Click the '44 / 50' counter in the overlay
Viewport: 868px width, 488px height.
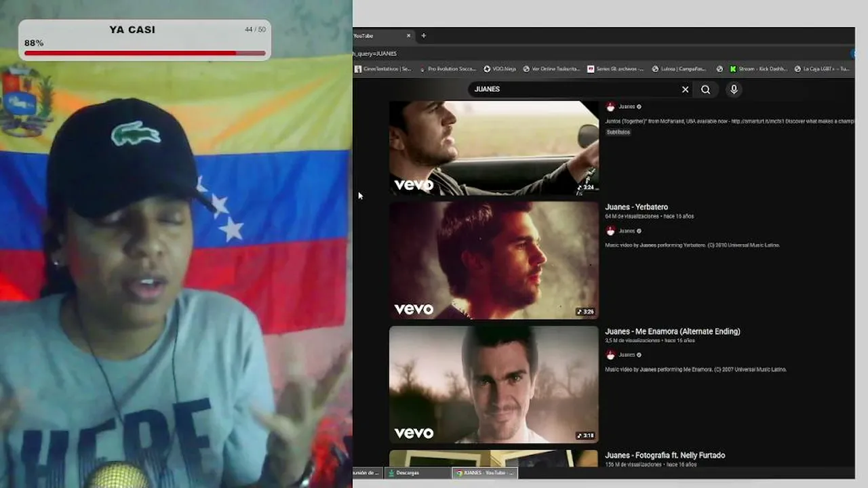pyautogui.click(x=255, y=30)
